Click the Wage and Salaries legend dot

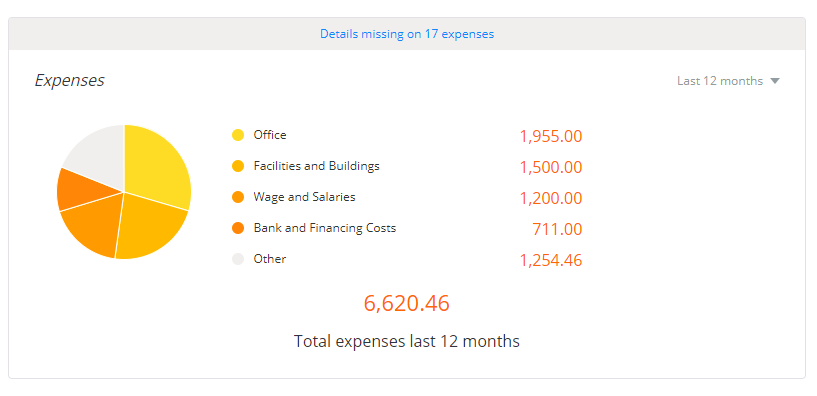(x=238, y=197)
